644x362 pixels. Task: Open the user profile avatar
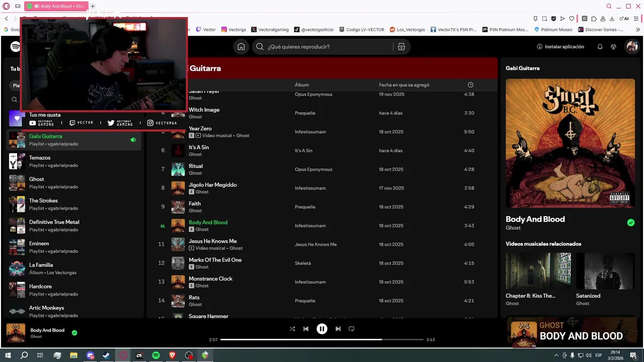pos(631,47)
